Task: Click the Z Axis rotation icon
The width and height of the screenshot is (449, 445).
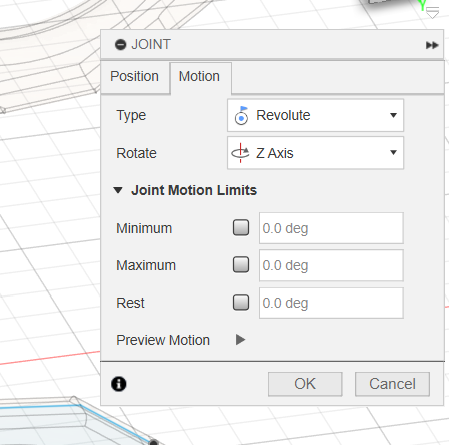Action: [240, 153]
